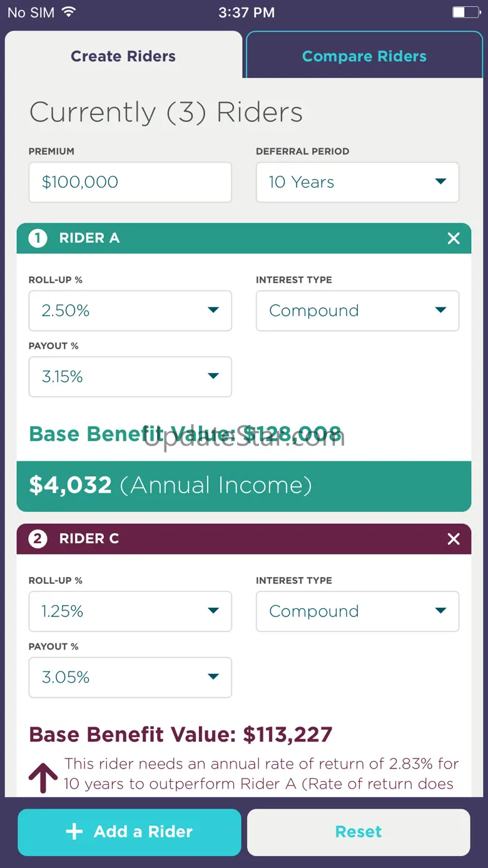Tap the Wi-Fi icon in status bar
Image resolution: width=488 pixels, height=868 pixels.
(69, 13)
